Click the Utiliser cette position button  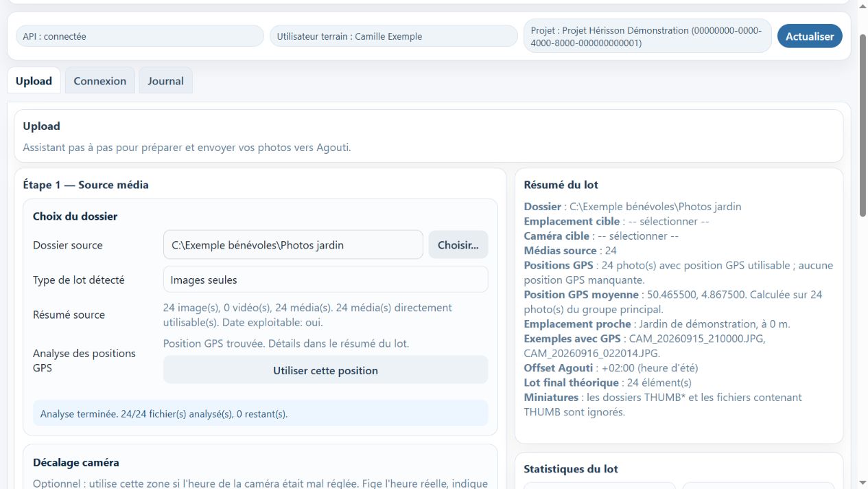(x=325, y=370)
